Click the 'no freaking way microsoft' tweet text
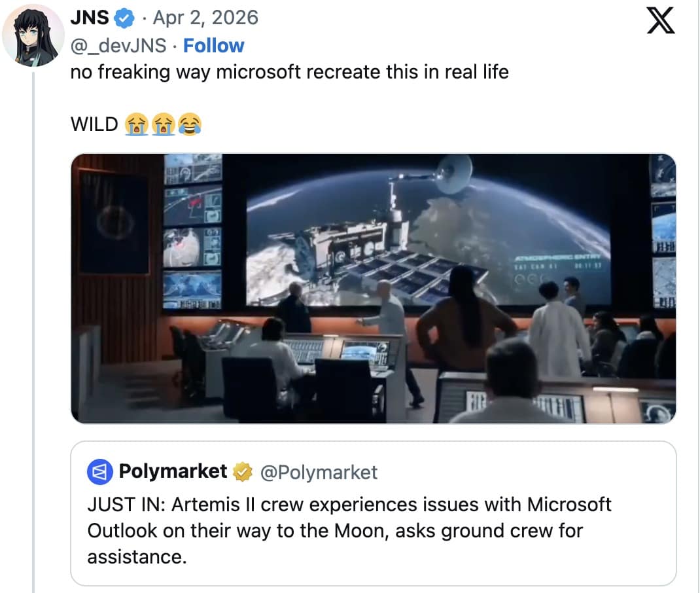 (289, 71)
